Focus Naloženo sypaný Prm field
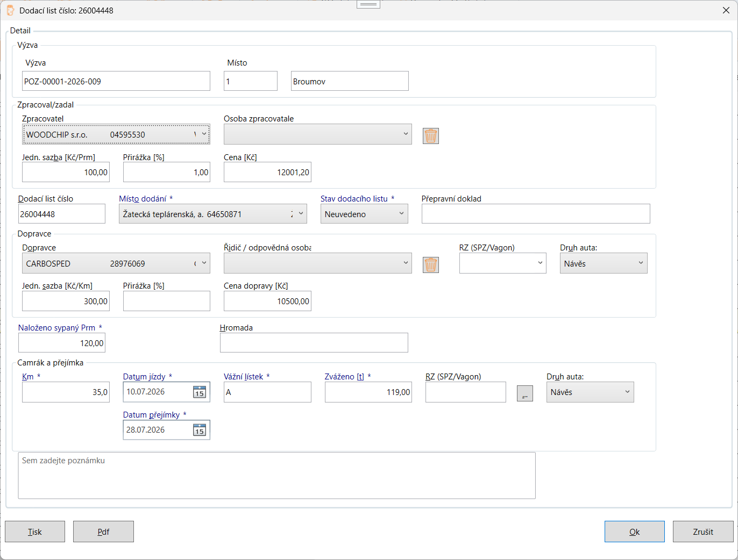This screenshot has height=560, width=738. coord(62,343)
